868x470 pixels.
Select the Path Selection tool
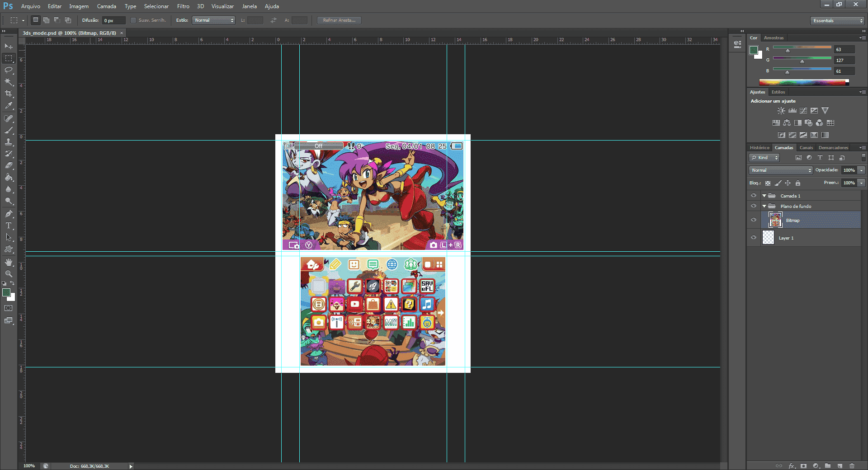(9, 237)
